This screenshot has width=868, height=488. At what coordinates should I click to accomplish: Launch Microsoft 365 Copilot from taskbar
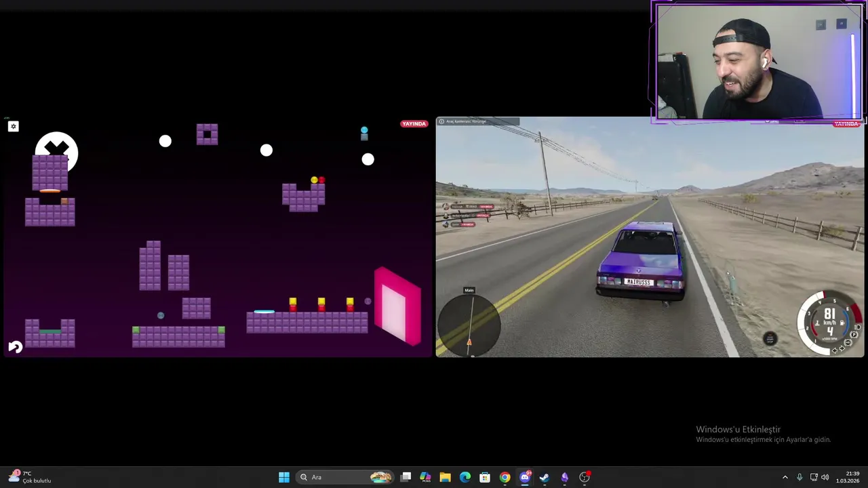click(x=425, y=477)
